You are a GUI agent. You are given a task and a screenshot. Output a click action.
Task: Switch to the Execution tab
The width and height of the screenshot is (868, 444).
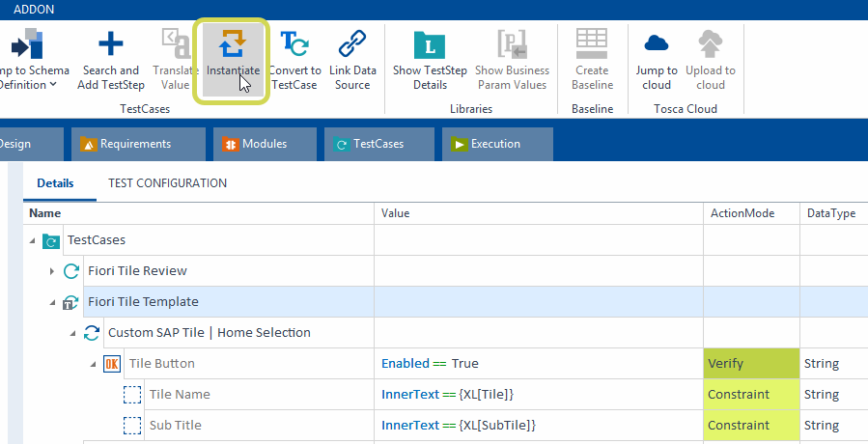point(494,144)
